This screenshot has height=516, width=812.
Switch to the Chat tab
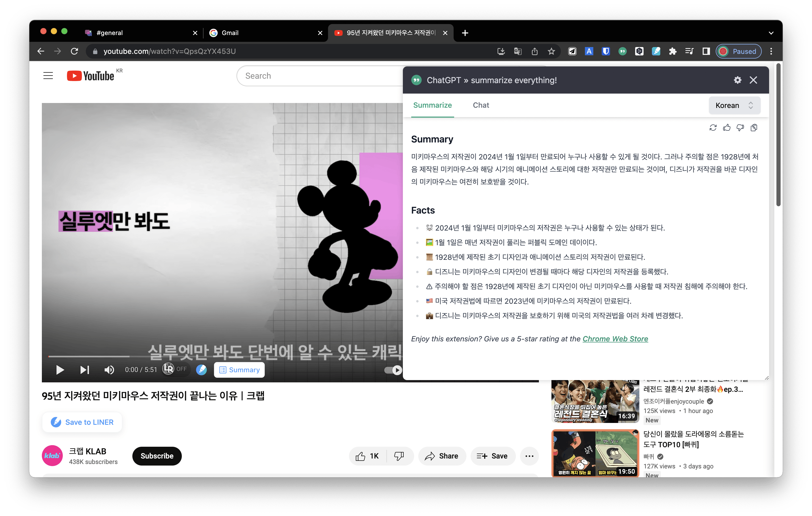481,105
